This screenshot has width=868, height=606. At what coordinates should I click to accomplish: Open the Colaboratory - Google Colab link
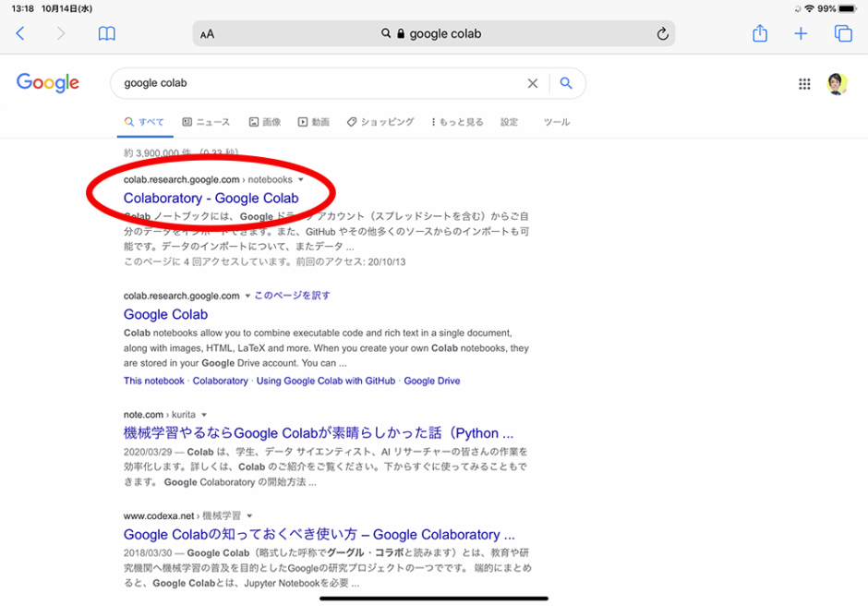pyautogui.click(x=212, y=198)
